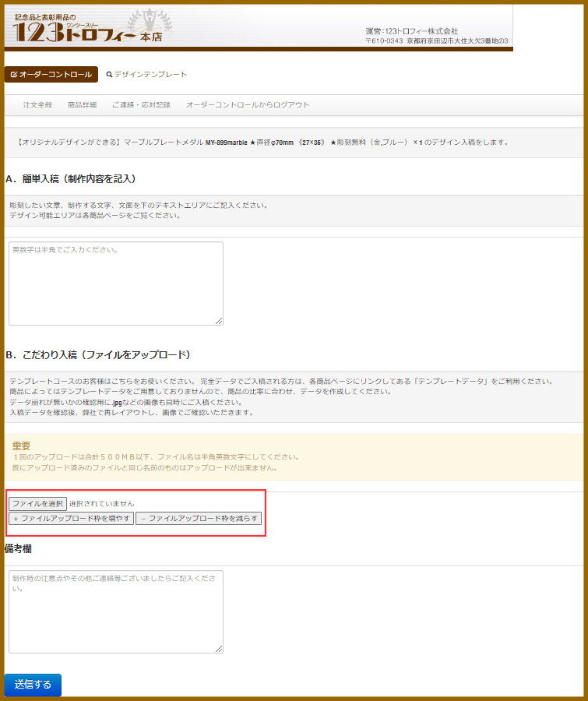Submit the form with 送信する

[x=33, y=685]
